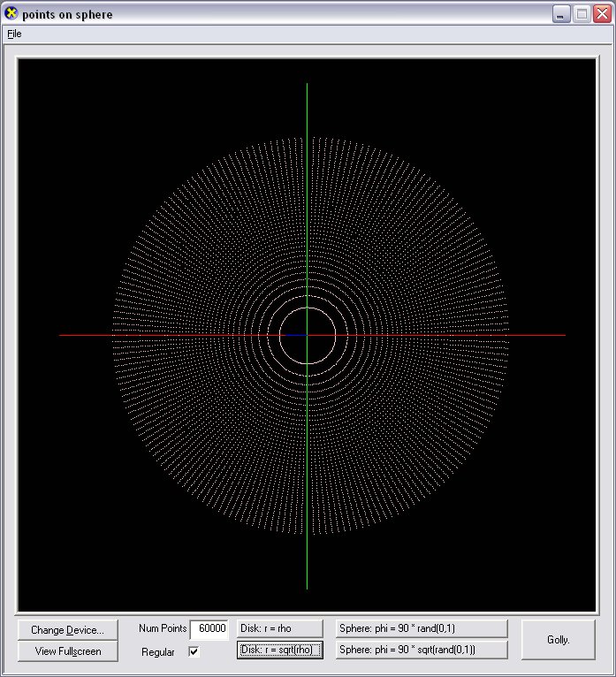The image size is (616, 677).
Task: Close the points on sphere window
Action: [602, 14]
